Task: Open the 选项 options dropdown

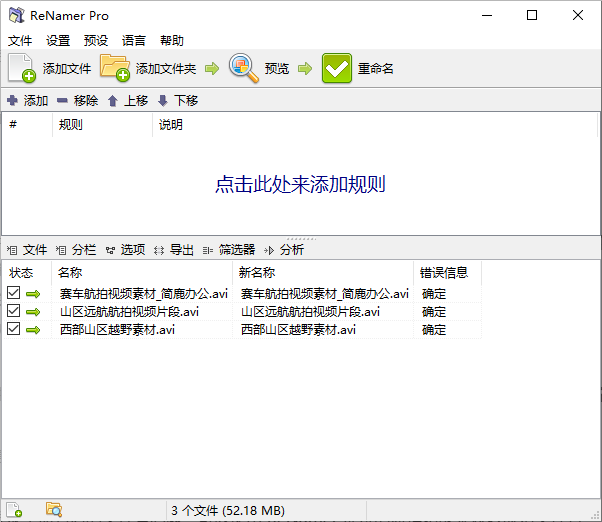Action: click(126, 250)
